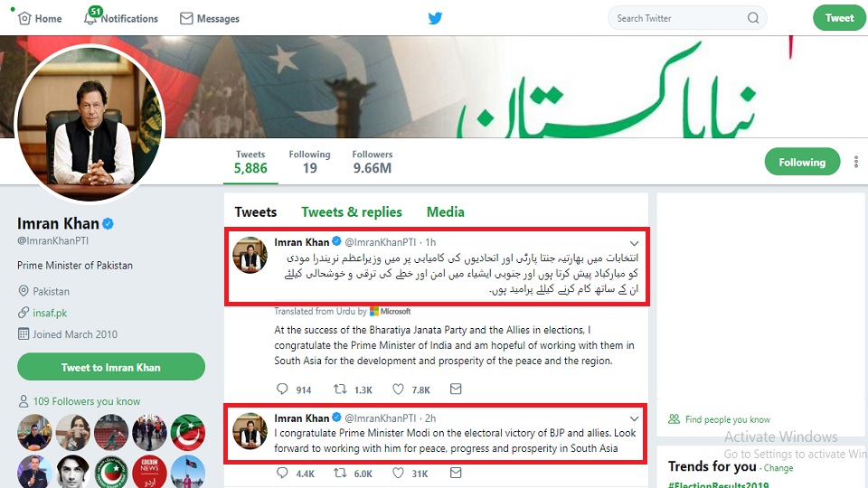Viewport: 868px width, 488px height.
Task: Send the first tweet via direct message
Action: [456, 389]
